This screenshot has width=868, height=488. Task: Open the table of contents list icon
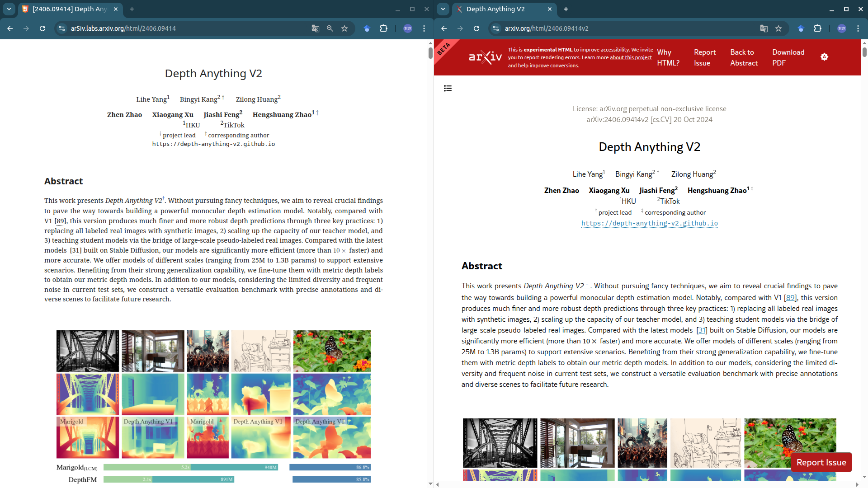(448, 88)
